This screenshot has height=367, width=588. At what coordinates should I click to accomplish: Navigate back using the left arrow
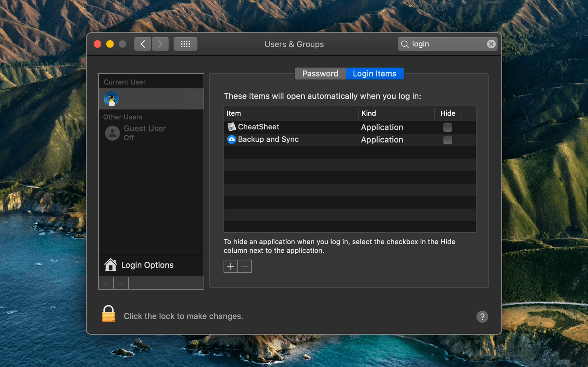[142, 44]
